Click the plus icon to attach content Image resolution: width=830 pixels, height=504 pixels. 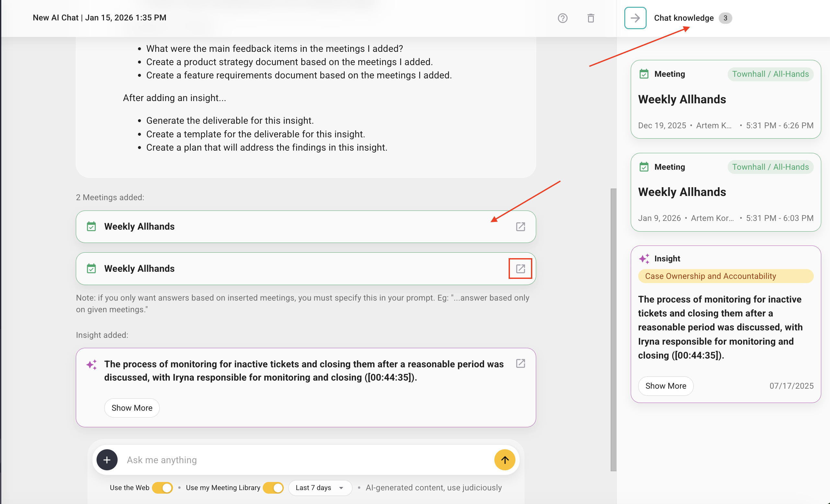pos(107,460)
